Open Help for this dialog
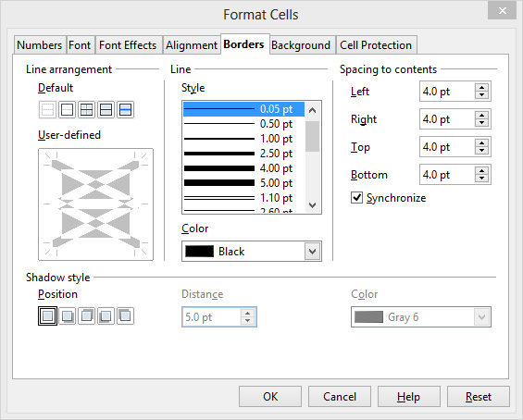 point(409,397)
